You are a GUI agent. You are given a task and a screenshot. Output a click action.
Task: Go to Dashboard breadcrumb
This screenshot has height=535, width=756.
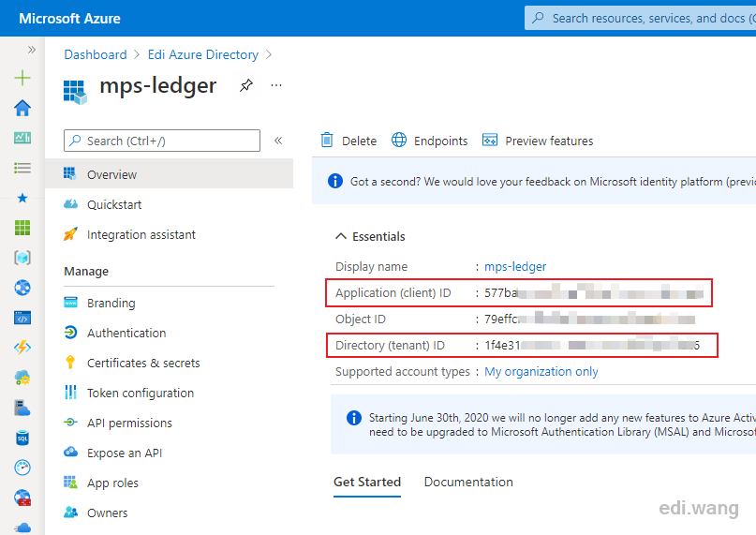pyautogui.click(x=96, y=54)
